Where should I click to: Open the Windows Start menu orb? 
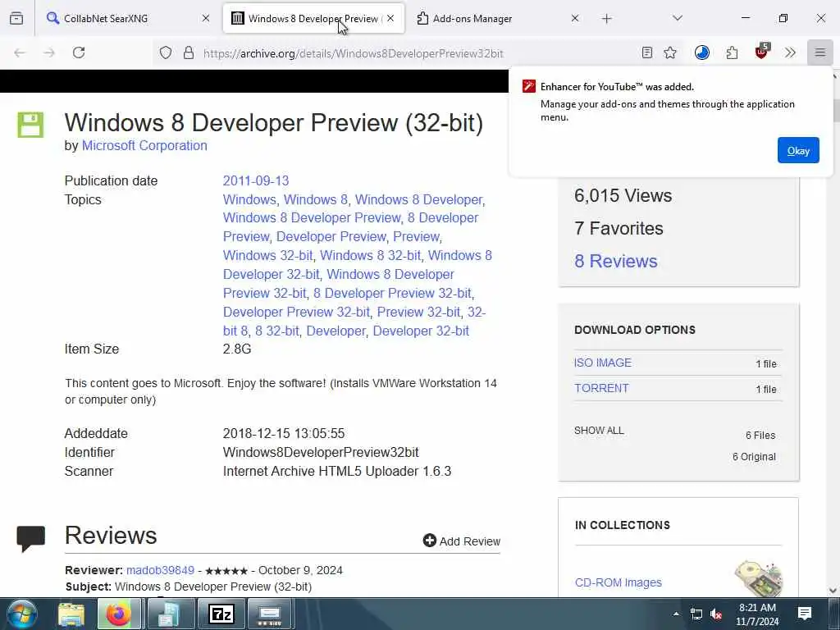click(x=21, y=614)
